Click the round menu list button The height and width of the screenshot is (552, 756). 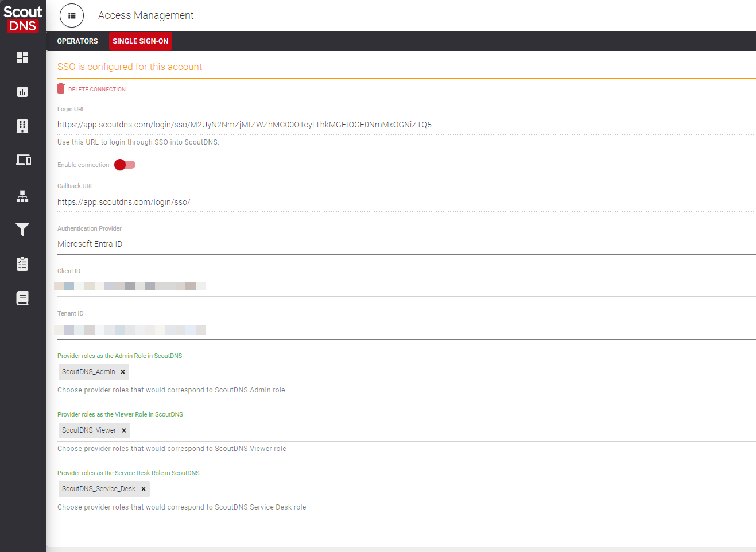pyautogui.click(x=72, y=15)
